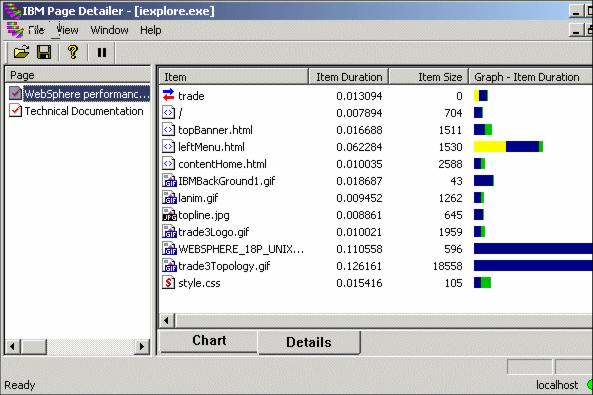Click duration value 0.126161
The image size is (593, 395).
(359, 266)
